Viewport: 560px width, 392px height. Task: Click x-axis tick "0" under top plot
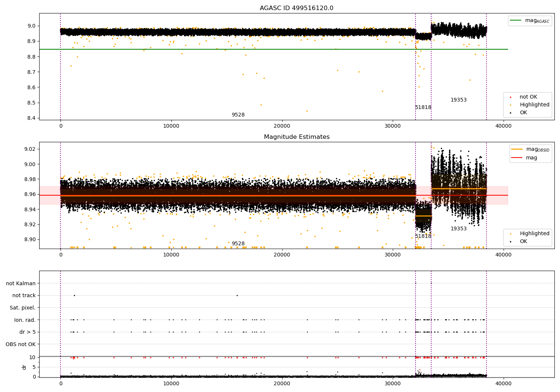coord(60,126)
